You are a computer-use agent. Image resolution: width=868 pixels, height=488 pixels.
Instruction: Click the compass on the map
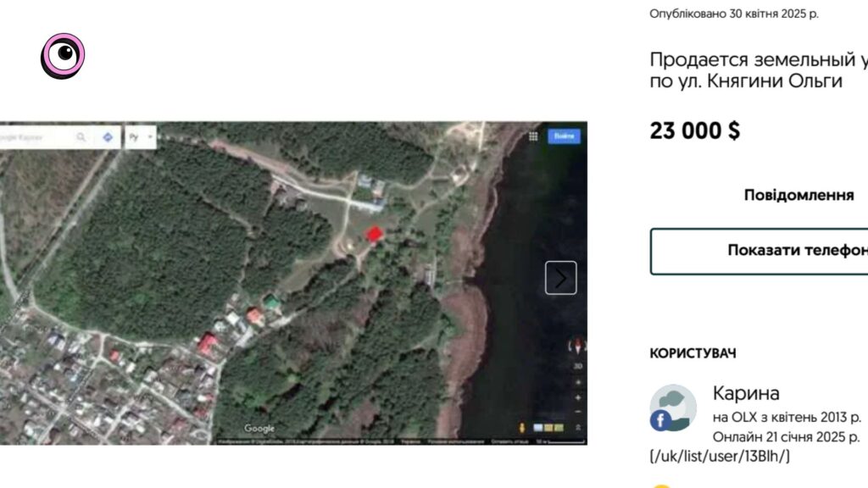coord(577,347)
